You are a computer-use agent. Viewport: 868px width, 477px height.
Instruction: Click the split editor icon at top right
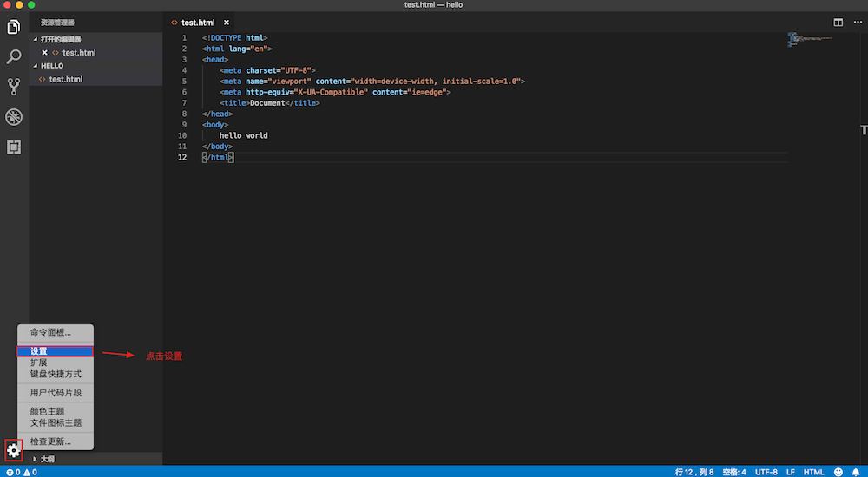(838, 22)
